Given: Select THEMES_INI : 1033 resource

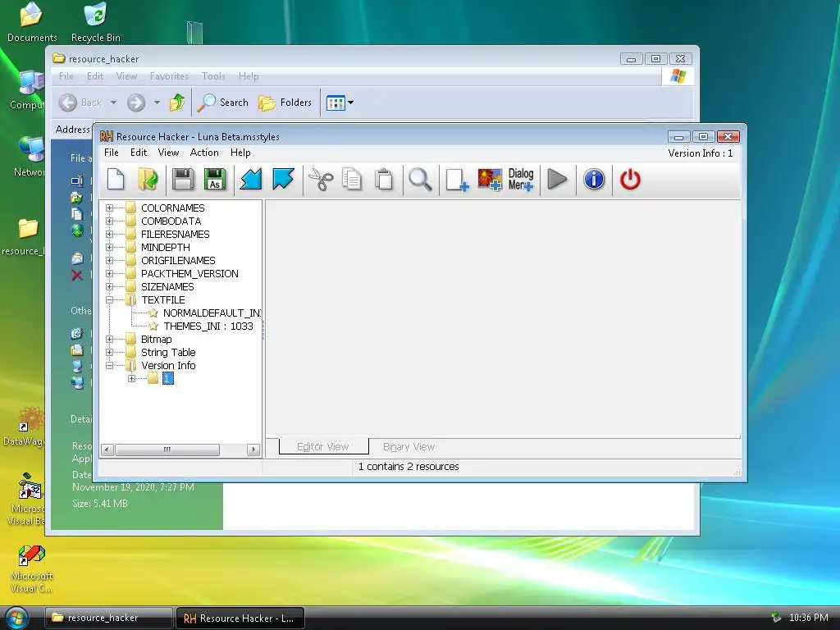Looking at the screenshot, I should 208,326.
